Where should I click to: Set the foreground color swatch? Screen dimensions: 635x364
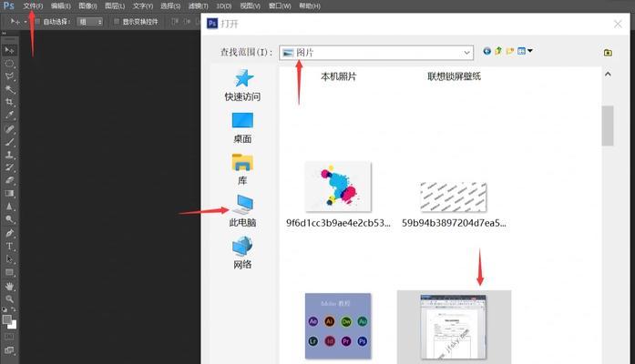click(7, 319)
